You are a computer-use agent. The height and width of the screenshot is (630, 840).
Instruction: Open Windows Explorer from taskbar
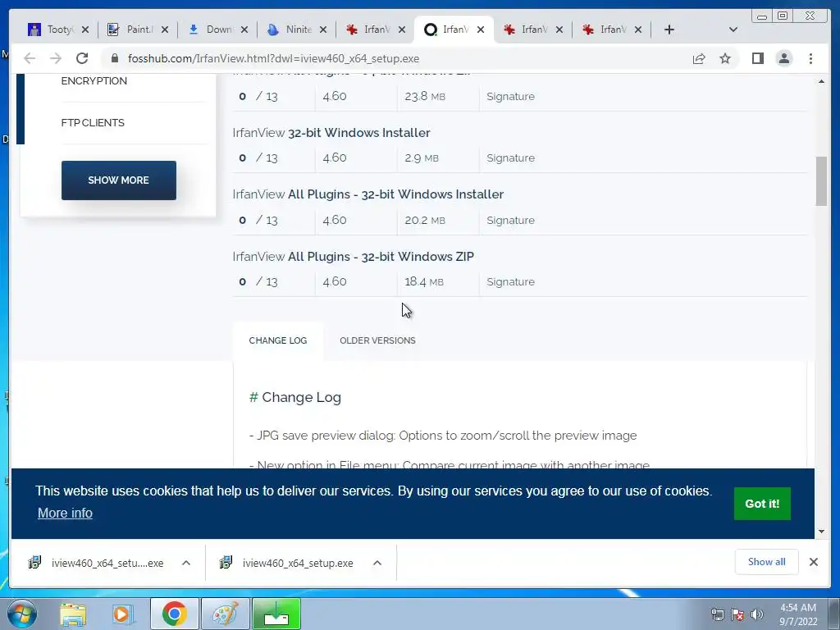(x=73, y=614)
